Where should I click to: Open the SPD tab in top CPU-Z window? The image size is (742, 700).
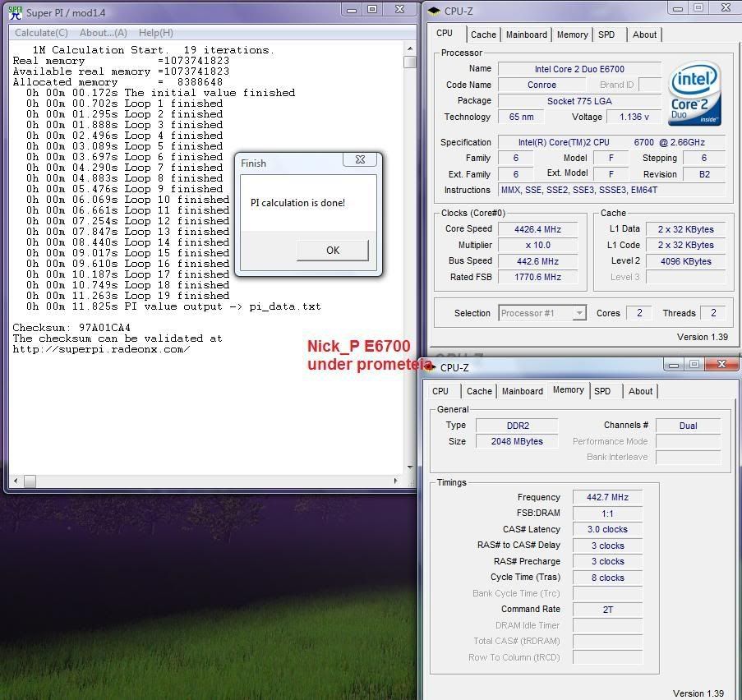(606, 35)
